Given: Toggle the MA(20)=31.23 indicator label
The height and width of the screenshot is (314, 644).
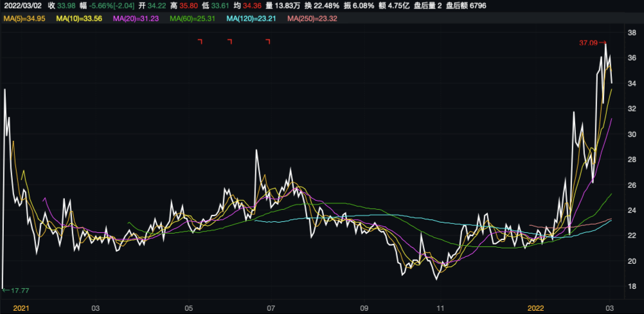Looking at the screenshot, I should [x=136, y=19].
